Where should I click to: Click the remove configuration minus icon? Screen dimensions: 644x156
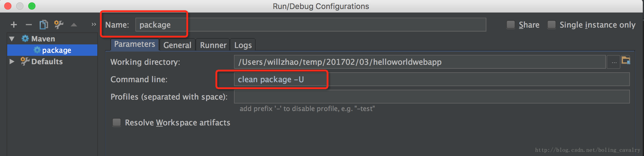pos(29,25)
